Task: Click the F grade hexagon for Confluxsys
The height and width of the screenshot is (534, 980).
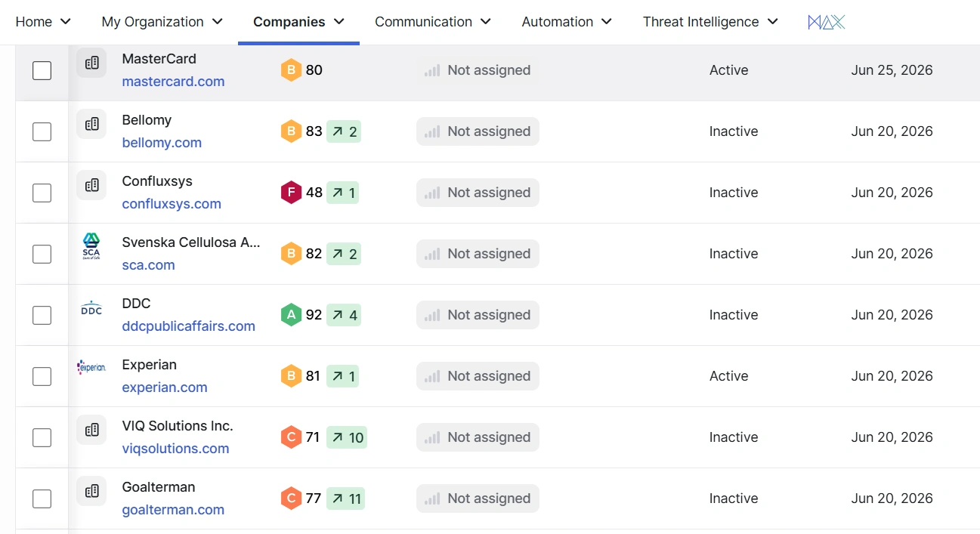Action: tap(291, 193)
